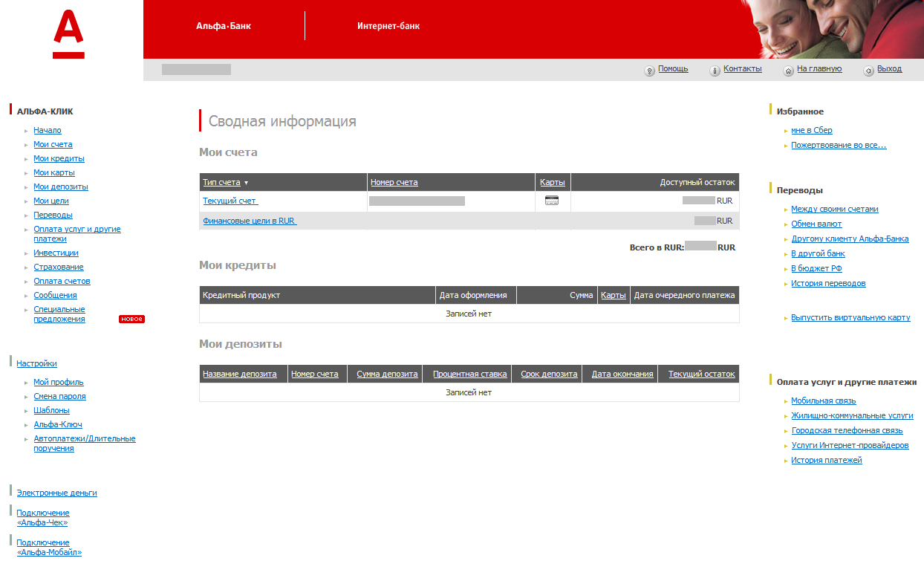Image resolution: width=924 pixels, height=561 pixels.
Task: Open Смена пароля link
Action: pos(59,396)
